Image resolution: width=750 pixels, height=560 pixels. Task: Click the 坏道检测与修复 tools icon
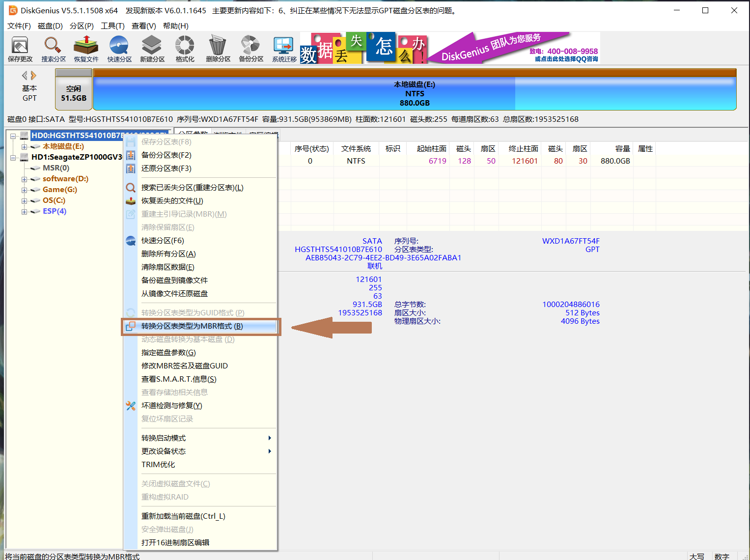131,406
